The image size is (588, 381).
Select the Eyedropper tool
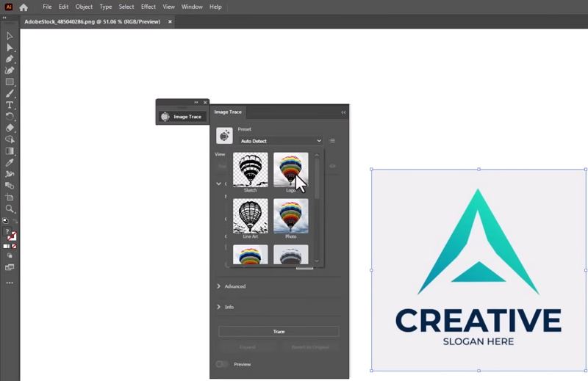10,162
